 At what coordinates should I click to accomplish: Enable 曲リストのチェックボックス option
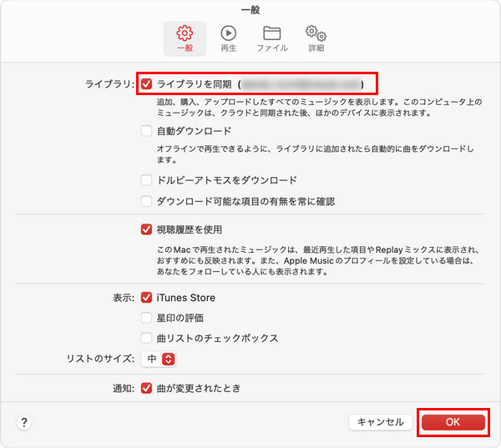tap(146, 338)
